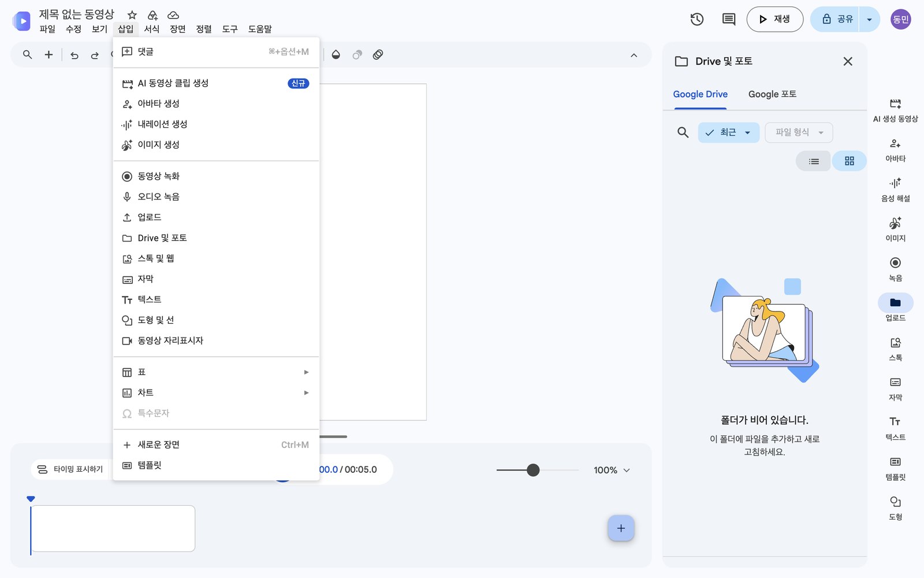Click the 타이밍 표시하기 button
924x578 pixels.
pos(70,469)
